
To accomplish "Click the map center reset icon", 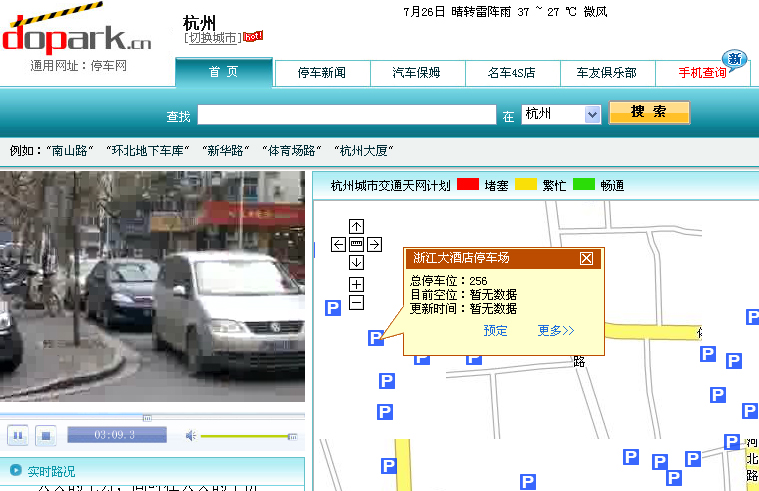I will coord(356,245).
